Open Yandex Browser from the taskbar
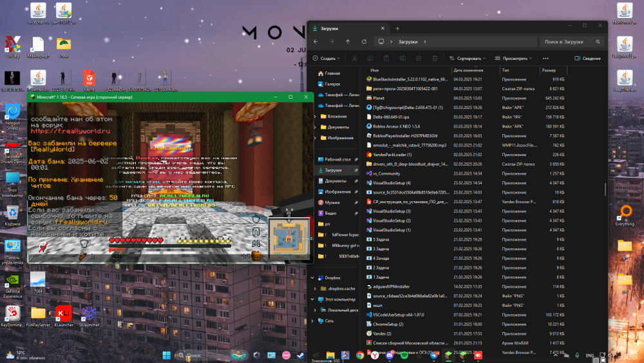 point(375,355)
